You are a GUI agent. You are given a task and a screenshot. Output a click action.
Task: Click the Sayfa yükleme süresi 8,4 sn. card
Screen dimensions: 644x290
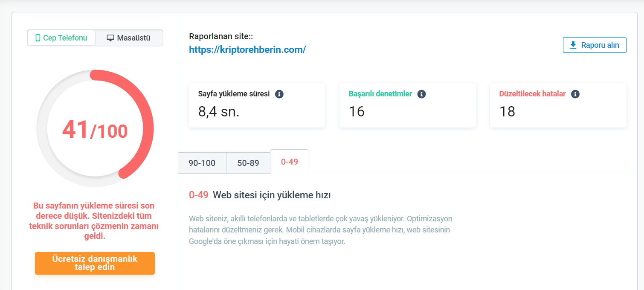tap(257, 105)
